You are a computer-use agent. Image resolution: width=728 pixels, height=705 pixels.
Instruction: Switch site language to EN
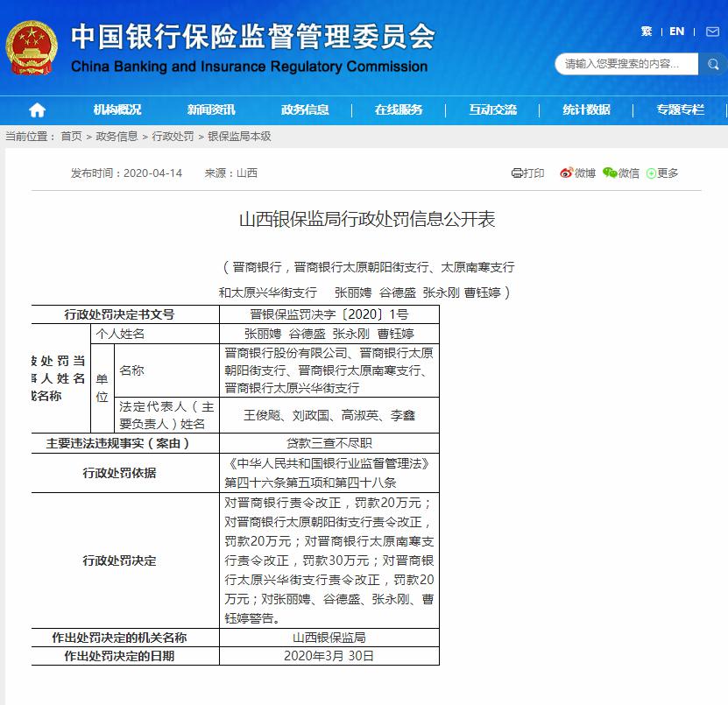676,32
